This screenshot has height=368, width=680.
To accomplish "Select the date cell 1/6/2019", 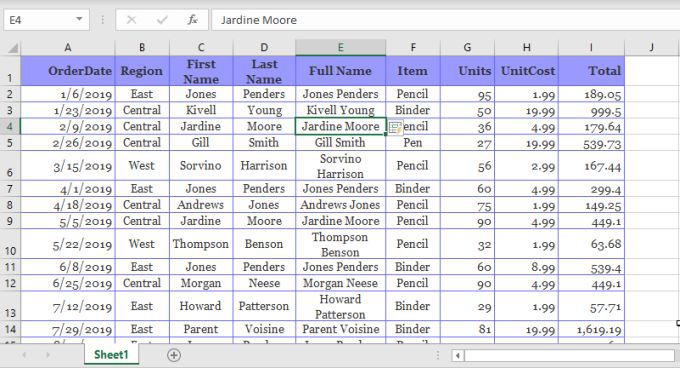I will pos(68,94).
